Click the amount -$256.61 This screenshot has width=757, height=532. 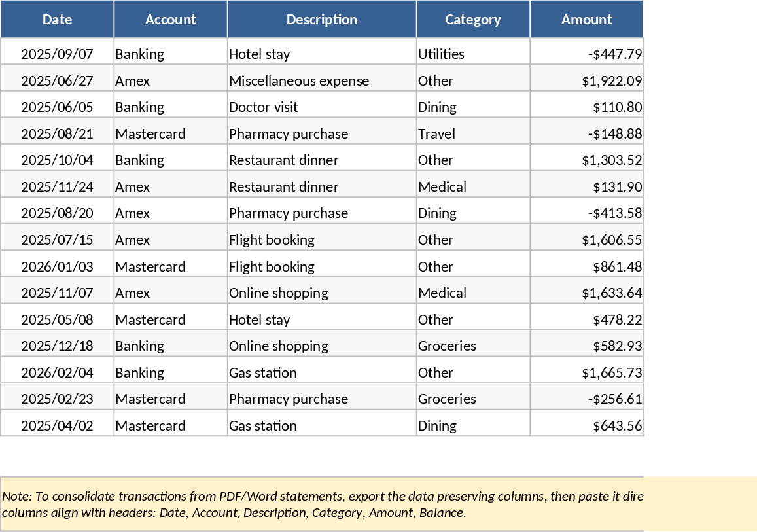point(586,399)
